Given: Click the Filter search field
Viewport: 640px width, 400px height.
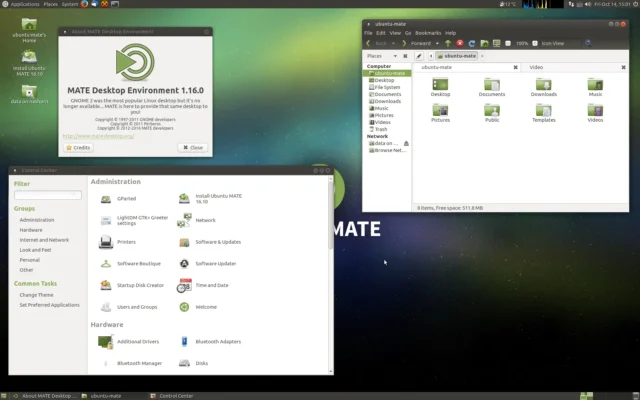Looking at the screenshot, I should (x=48, y=195).
